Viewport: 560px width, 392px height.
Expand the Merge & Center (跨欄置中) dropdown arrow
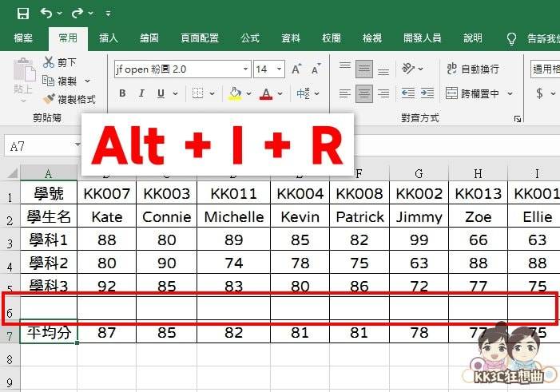[509, 93]
